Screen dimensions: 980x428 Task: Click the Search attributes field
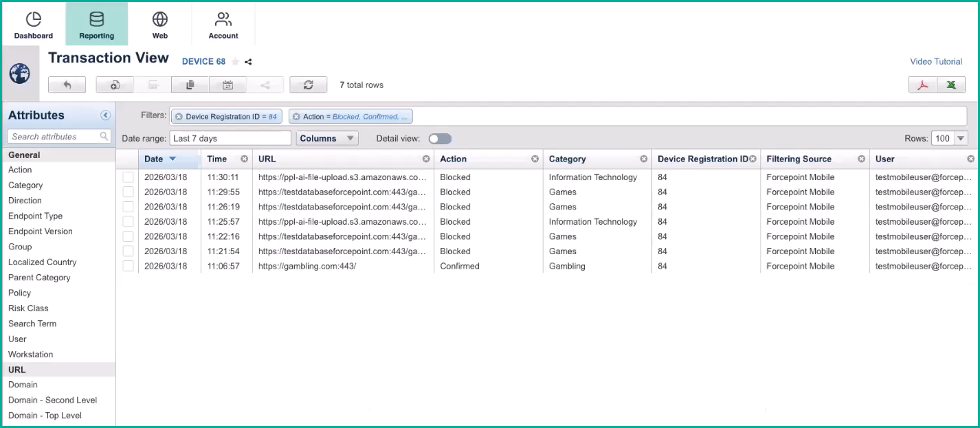click(x=55, y=137)
